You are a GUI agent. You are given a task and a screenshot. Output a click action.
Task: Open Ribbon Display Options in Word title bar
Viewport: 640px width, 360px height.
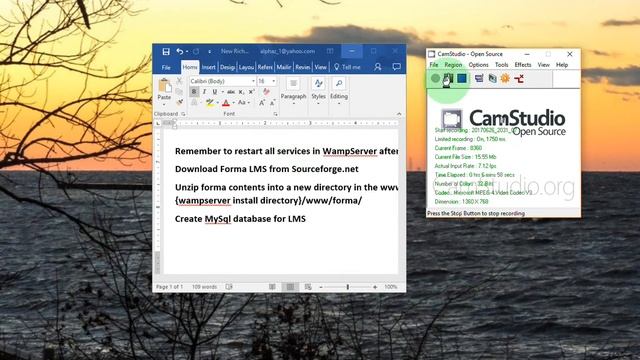click(330, 51)
